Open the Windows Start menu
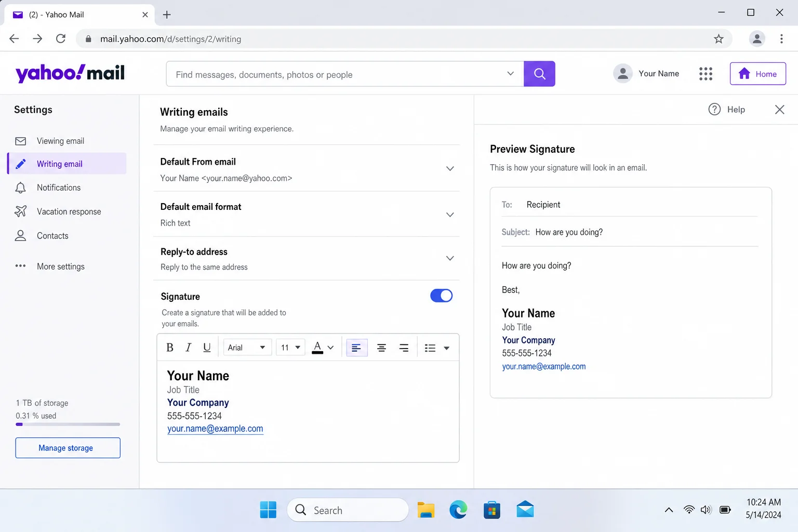 click(x=268, y=510)
